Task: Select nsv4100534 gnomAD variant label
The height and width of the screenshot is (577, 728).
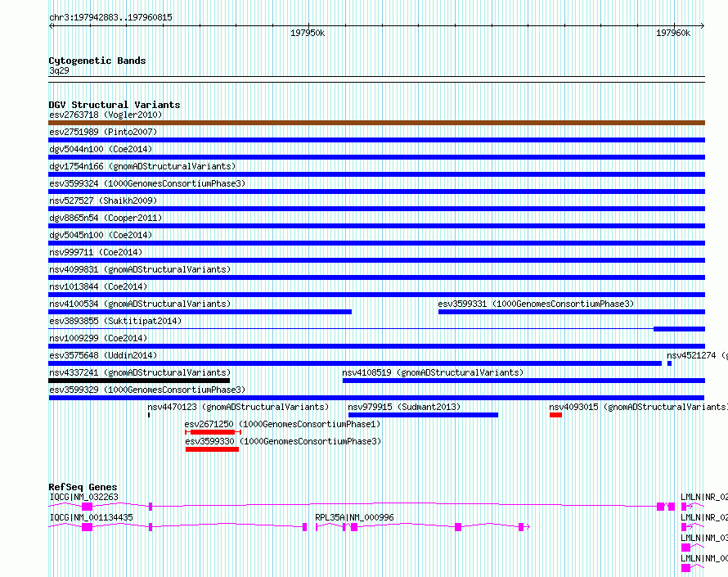Action: (140, 304)
